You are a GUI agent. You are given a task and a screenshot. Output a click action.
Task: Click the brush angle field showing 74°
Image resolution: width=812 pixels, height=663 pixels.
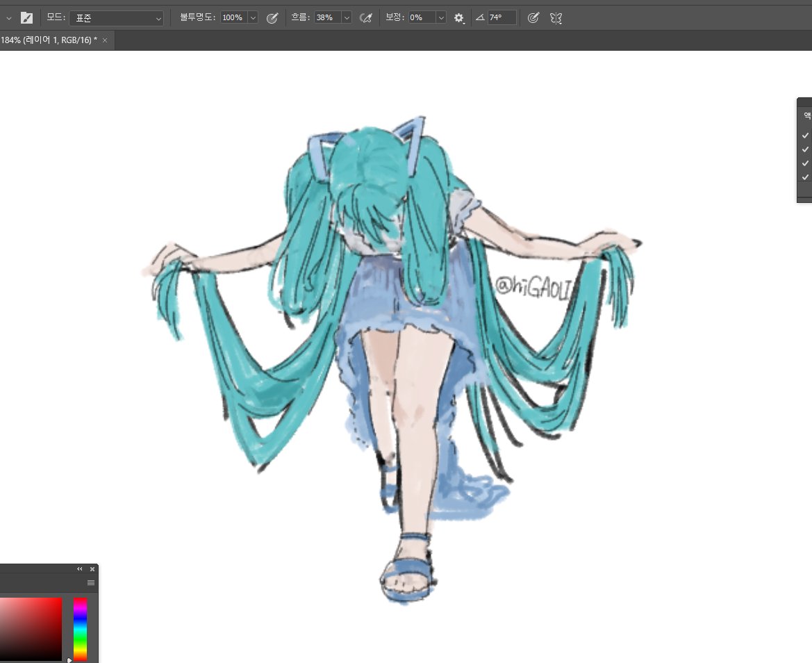[x=502, y=17]
